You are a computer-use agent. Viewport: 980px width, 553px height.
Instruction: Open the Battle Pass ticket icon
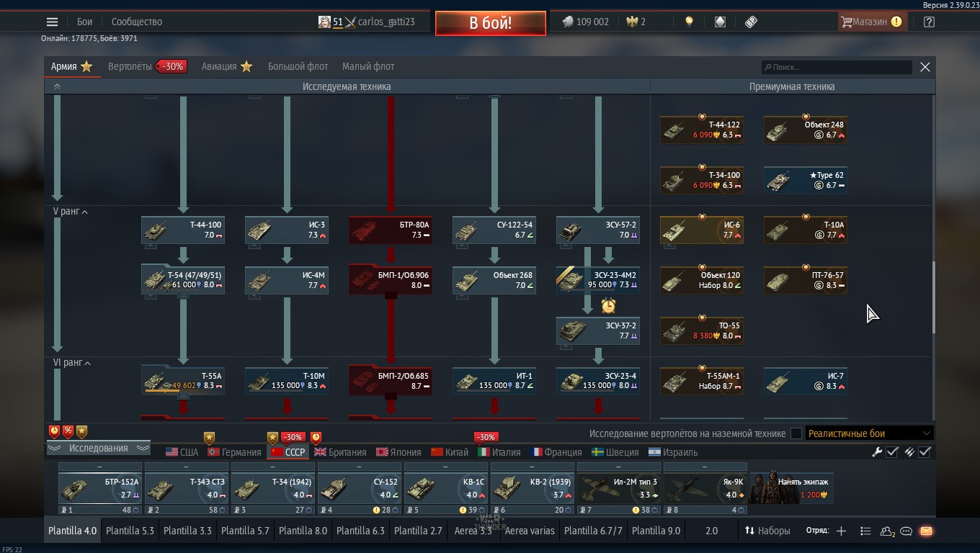(x=751, y=22)
